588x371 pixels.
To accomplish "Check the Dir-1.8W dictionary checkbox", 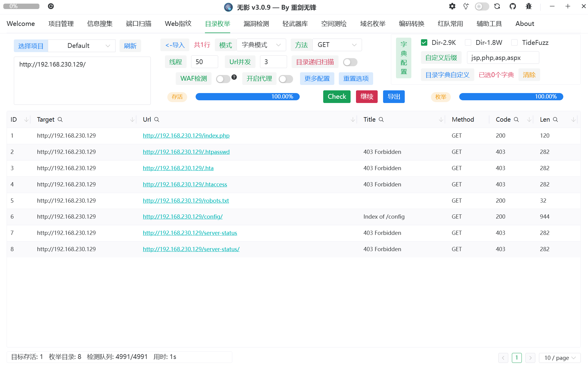I will click(x=468, y=42).
